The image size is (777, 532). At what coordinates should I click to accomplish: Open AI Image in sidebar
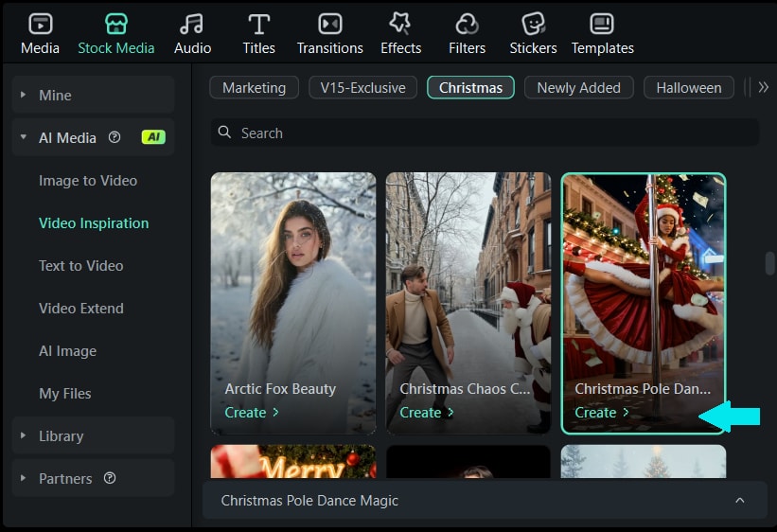[68, 351]
